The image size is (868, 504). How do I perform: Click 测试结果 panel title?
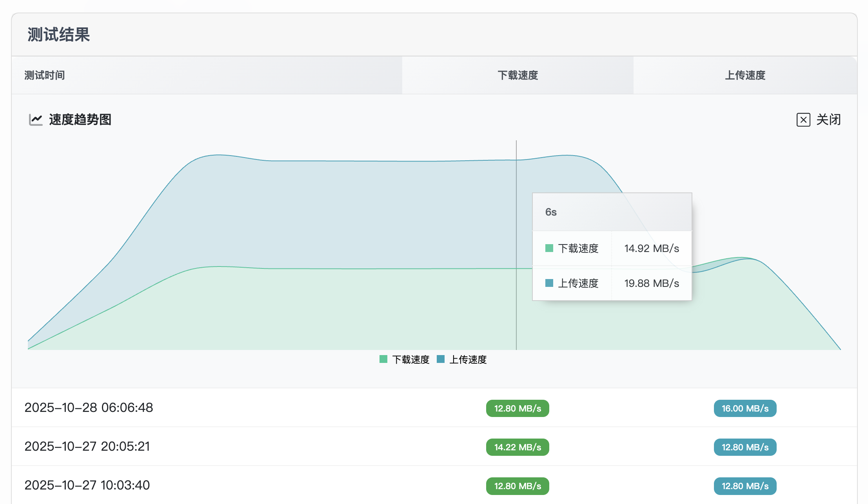(x=59, y=34)
